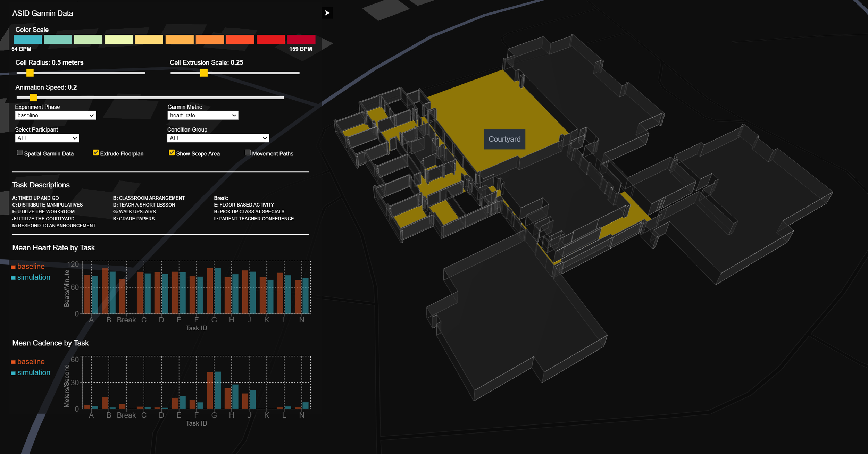
Task: Uncheck Extrude Floorplan checkbox
Action: coord(96,153)
